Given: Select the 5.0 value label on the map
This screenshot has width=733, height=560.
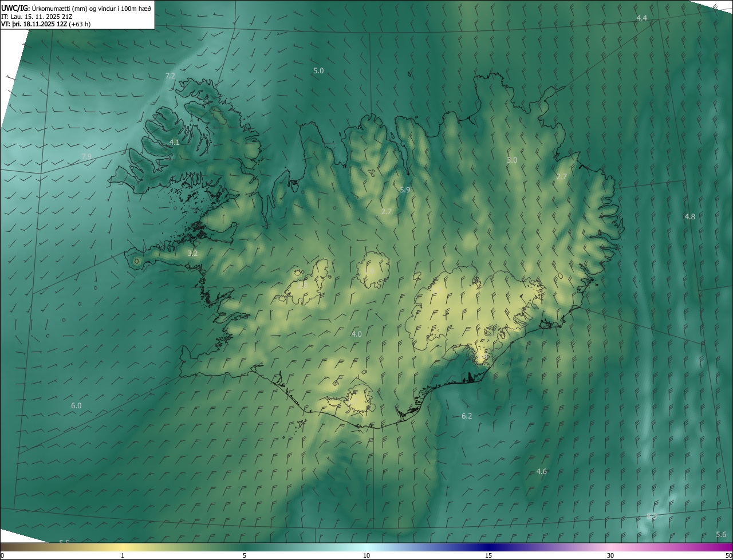Looking at the screenshot, I should point(318,70).
